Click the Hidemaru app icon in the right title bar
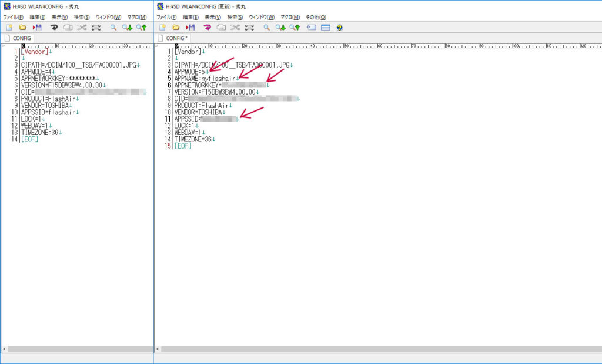 tap(160, 6)
